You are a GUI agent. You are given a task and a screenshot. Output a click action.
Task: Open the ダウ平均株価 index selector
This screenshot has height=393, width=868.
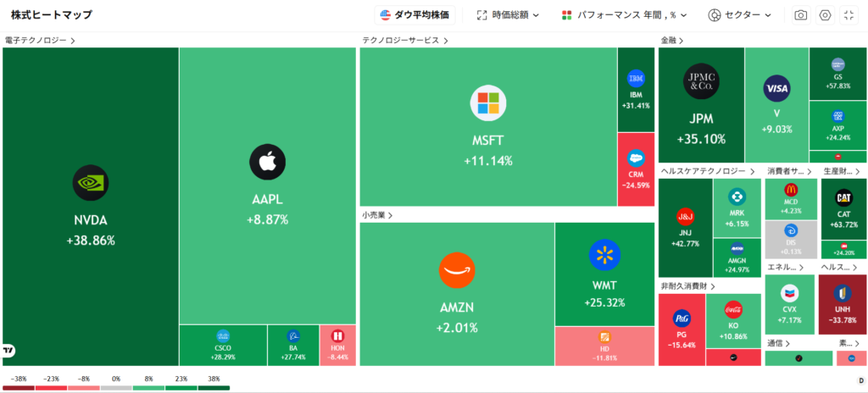point(415,15)
